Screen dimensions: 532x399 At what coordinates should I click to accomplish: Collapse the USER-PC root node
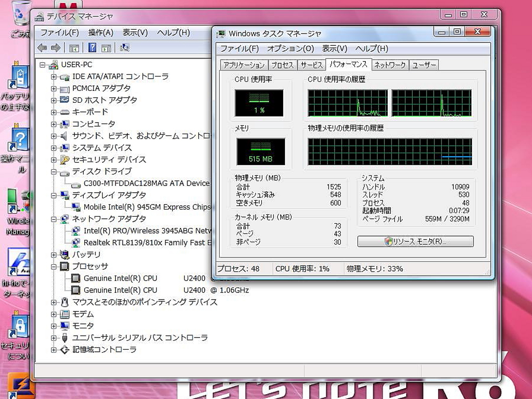tap(43, 65)
